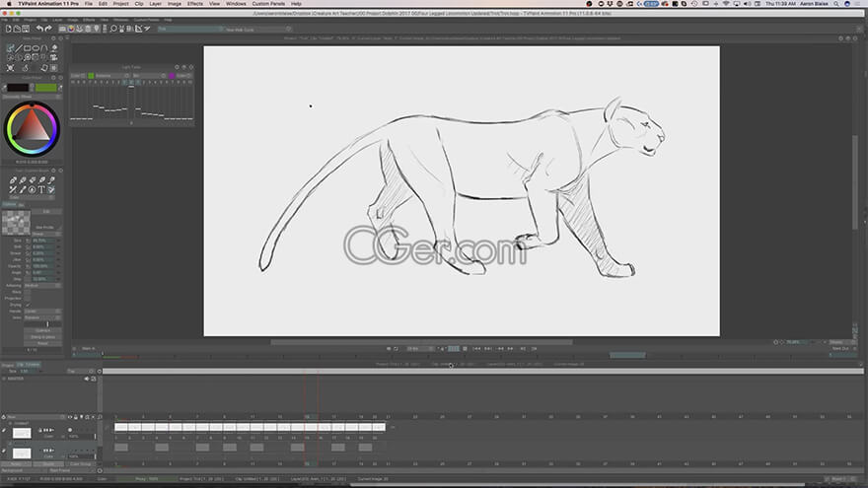Viewport: 868px width, 488px height.
Task: Click the custom brush preview thumbnail
Action: point(16,223)
